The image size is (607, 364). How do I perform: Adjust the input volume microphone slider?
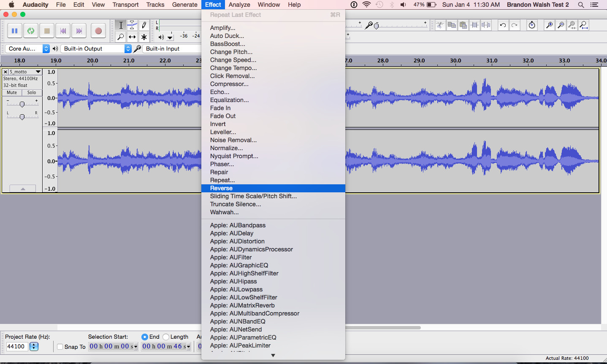point(376,26)
